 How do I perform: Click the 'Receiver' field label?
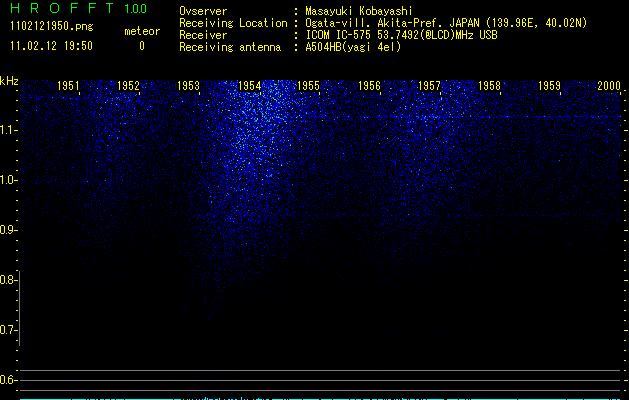pos(203,35)
